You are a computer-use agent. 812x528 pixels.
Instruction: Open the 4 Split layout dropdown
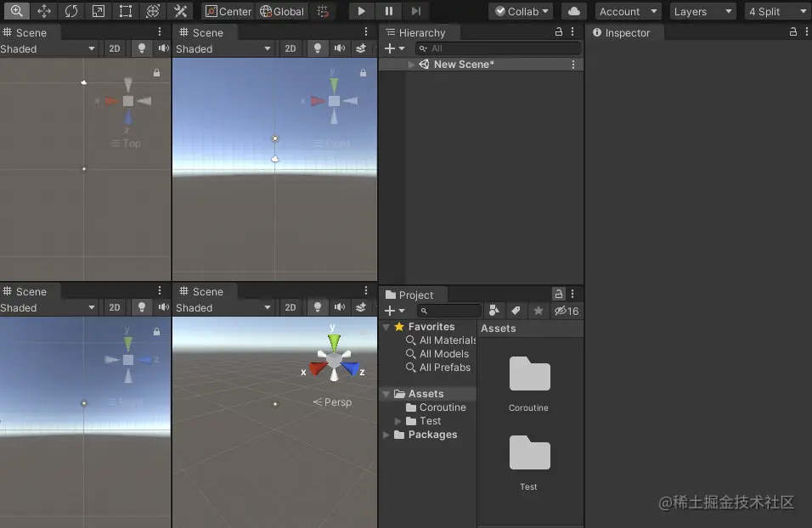778,11
